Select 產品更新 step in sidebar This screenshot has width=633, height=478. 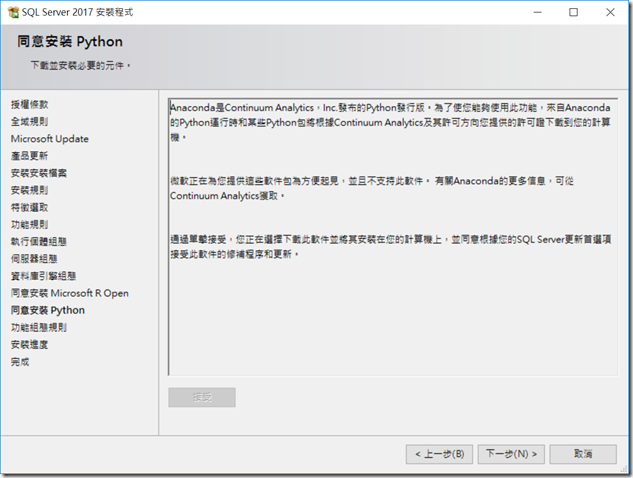(29, 156)
